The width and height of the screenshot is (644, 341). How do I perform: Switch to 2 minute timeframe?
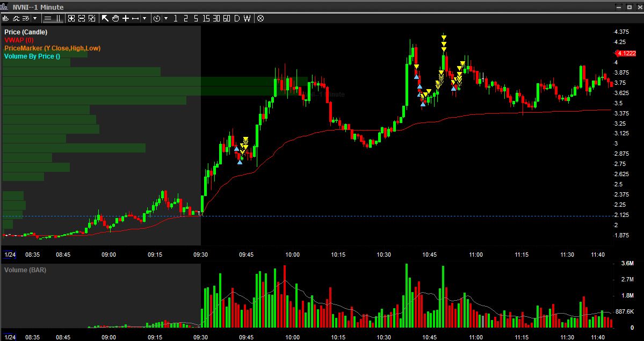pos(186,18)
